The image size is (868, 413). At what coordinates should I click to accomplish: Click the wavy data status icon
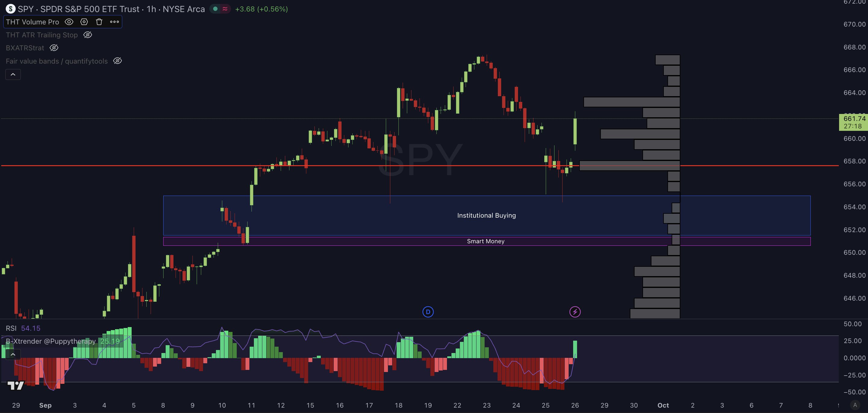click(225, 9)
